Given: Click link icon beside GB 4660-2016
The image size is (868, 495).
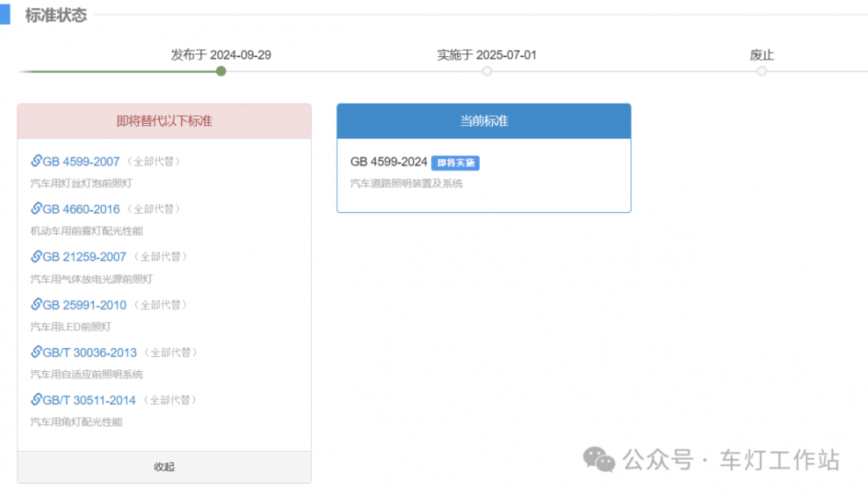Looking at the screenshot, I should tap(36, 208).
